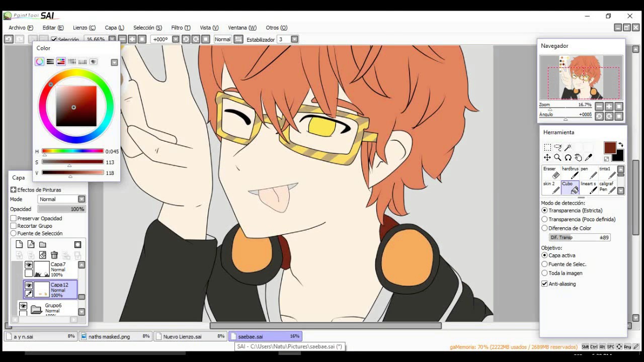Zoom in in Navegador panel
This screenshot has width=644, height=362.
point(609,106)
